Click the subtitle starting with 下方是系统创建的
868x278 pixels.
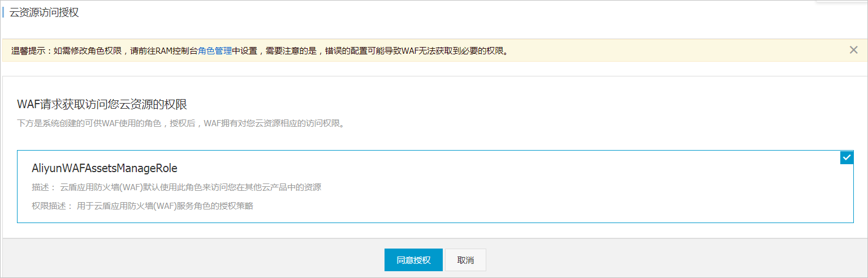pos(181,123)
